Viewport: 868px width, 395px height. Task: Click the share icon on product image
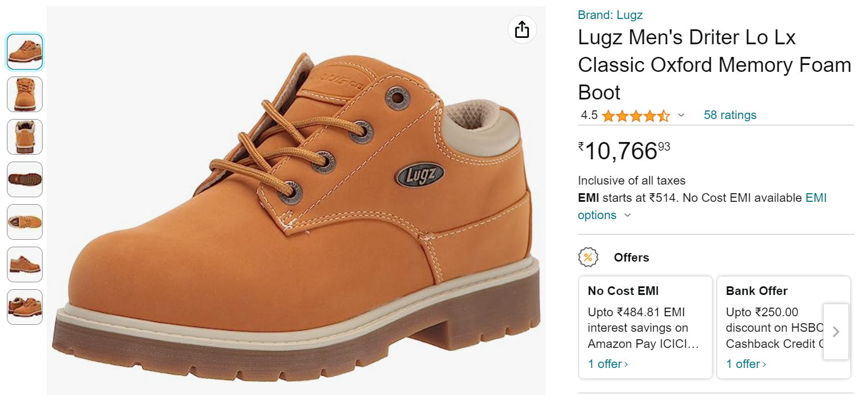tap(522, 29)
